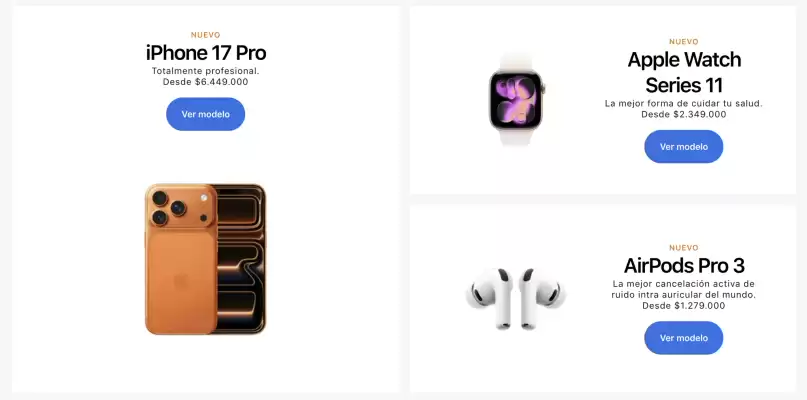Image resolution: width=807 pixels, height=400 pixels.
Task: Select Ver modelo for AirPods Pro 3
Action: coord(683,338)
